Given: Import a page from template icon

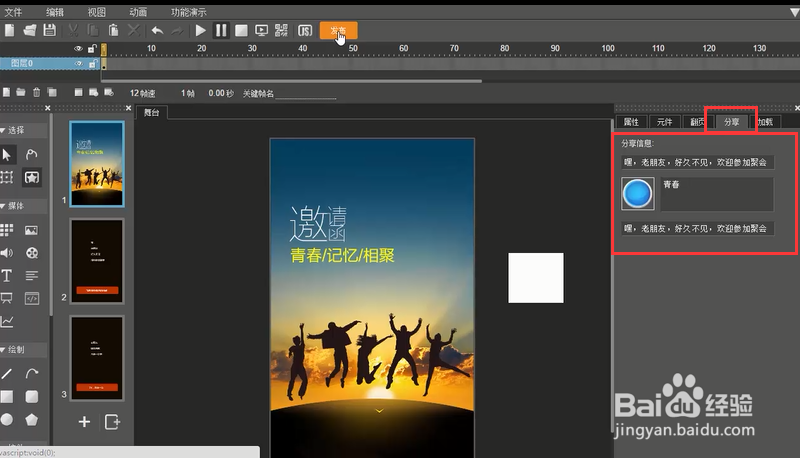Looking at the screenshot, I should 112,422.
